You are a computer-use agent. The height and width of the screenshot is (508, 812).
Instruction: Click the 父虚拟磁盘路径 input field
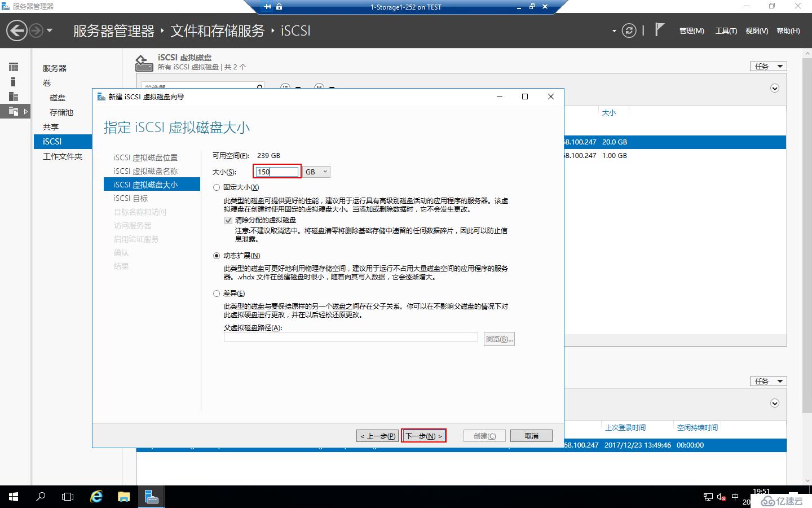point(351,337)
